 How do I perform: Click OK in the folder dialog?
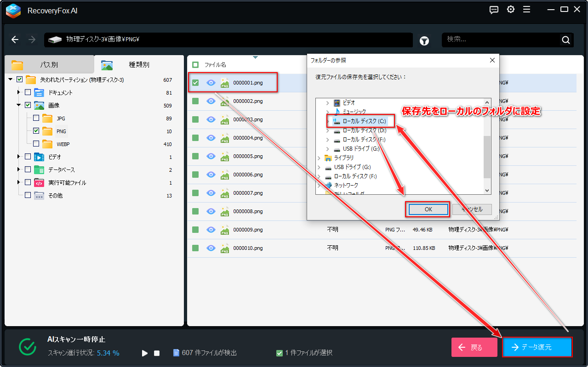click(428, 209)
